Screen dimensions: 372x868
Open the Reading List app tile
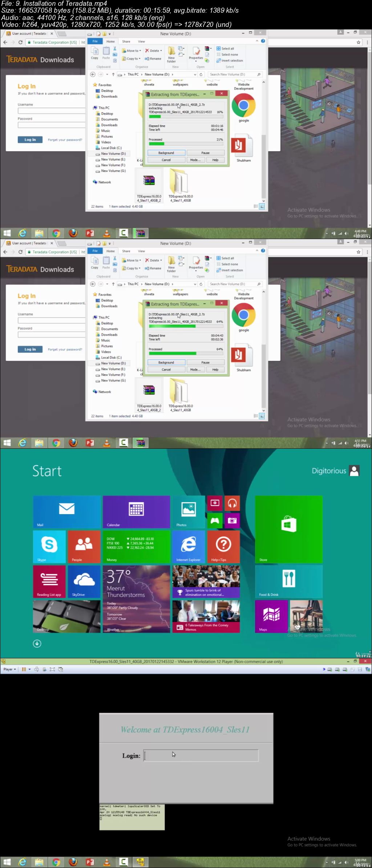pos(49,581)
